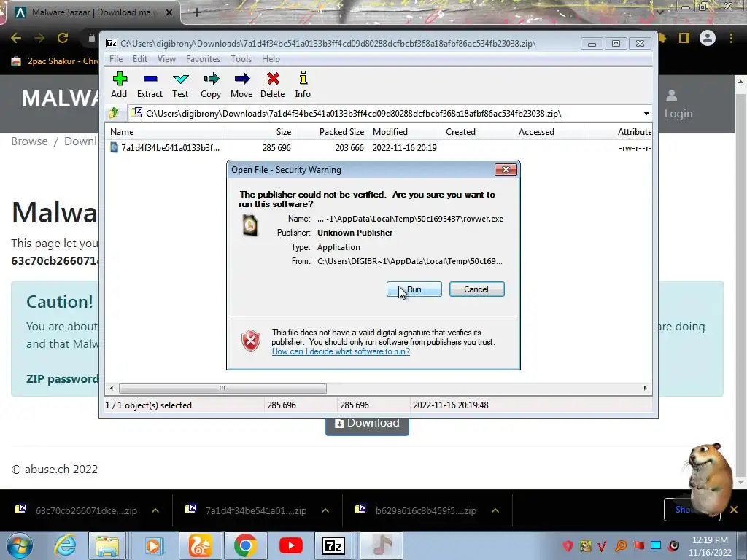
Task: Click the taskbar clock showing 12:19 PM
Action: click(x=710, y=546)
